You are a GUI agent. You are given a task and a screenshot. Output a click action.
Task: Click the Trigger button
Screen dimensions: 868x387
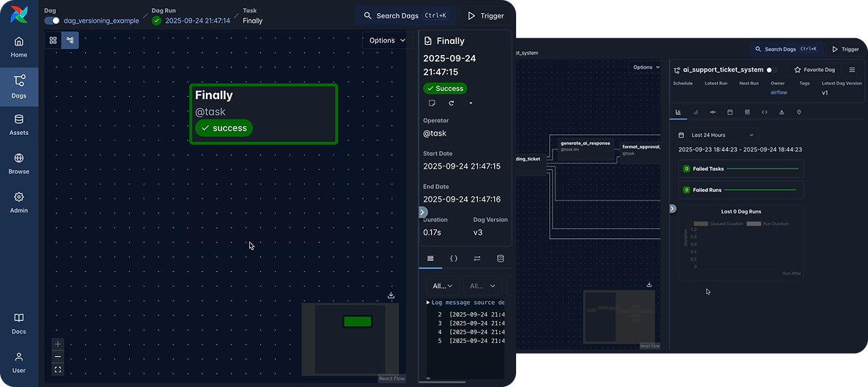pyautogui.click(x=486, y=15)
